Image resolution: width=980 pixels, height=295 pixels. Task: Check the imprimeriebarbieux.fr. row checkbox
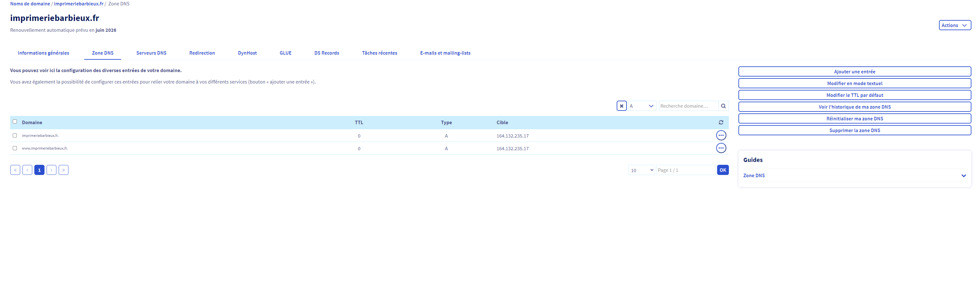pyautogui.click(x=15, y=135)
